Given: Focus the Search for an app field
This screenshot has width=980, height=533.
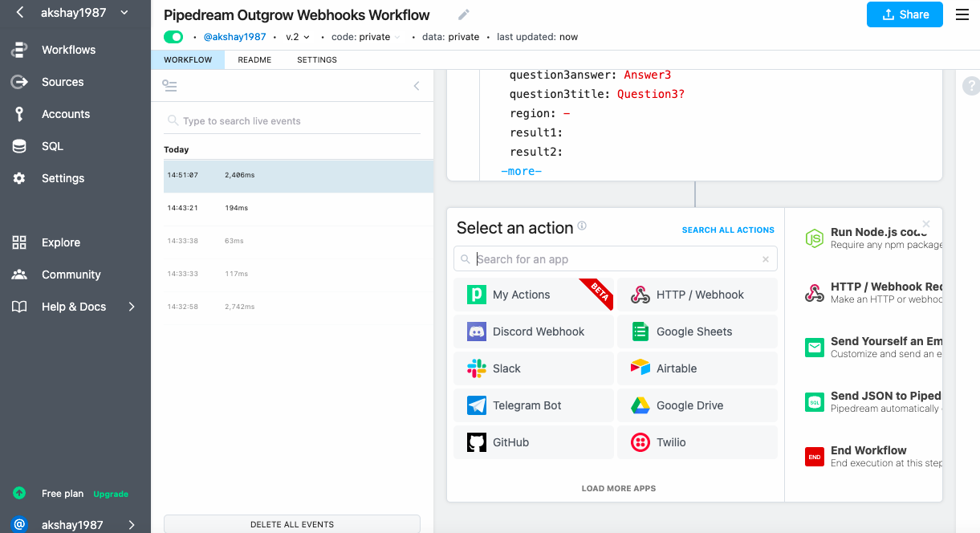Looking at the screenshot, I should tap(616, 258).
